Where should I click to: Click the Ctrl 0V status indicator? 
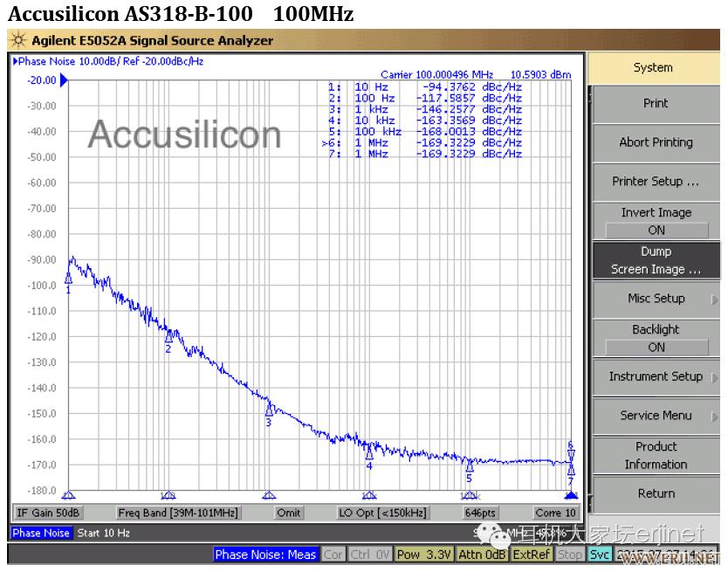(370, 555)
